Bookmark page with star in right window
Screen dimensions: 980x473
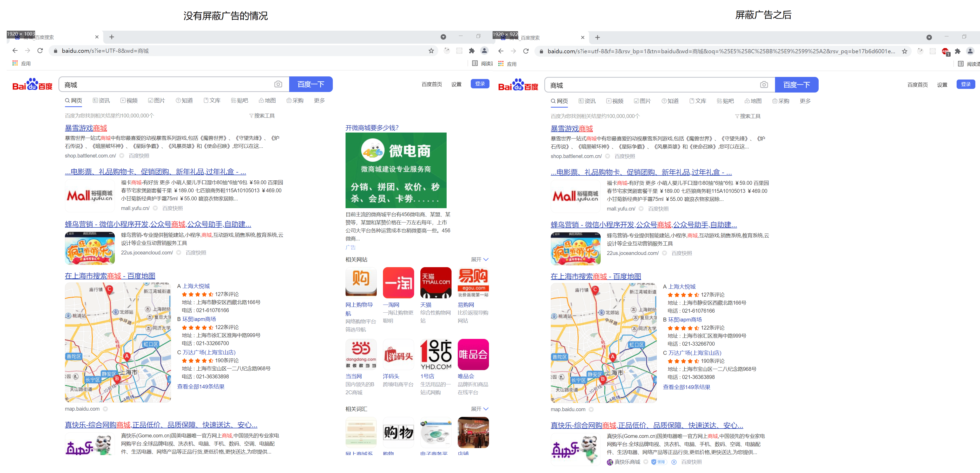click(904, 51)
